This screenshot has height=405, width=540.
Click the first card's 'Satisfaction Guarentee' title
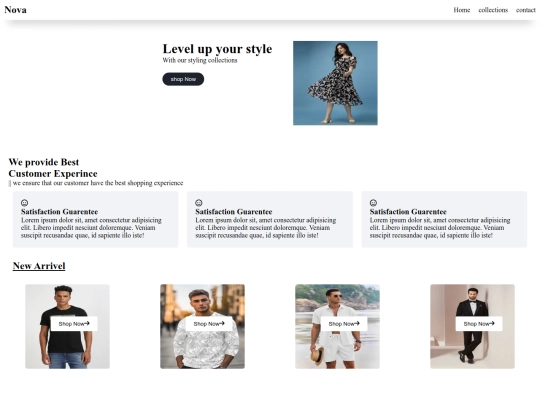(60, 212)
